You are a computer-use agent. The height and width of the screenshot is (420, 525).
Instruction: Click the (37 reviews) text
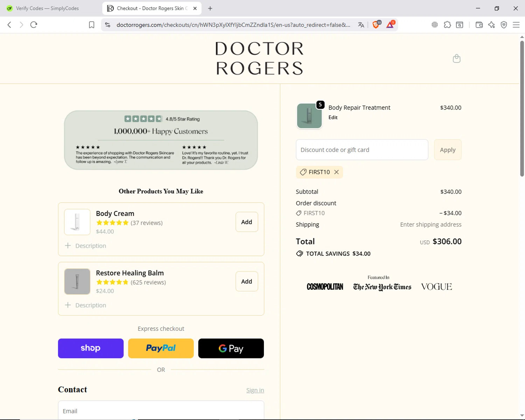(x=147, y=223)
